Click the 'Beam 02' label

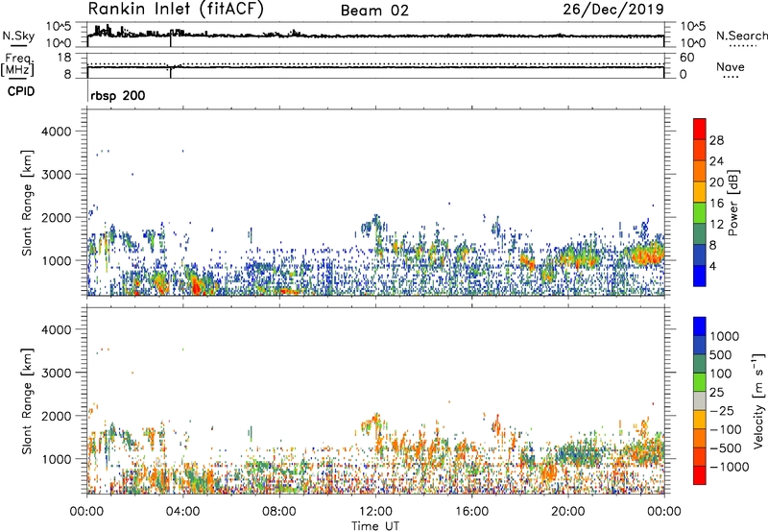[x=374, y=11]
